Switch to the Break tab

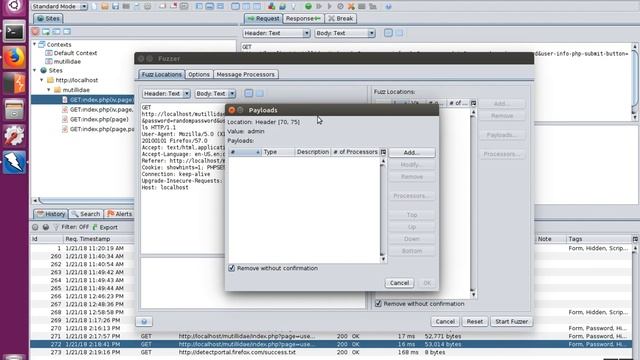(340, 18)
